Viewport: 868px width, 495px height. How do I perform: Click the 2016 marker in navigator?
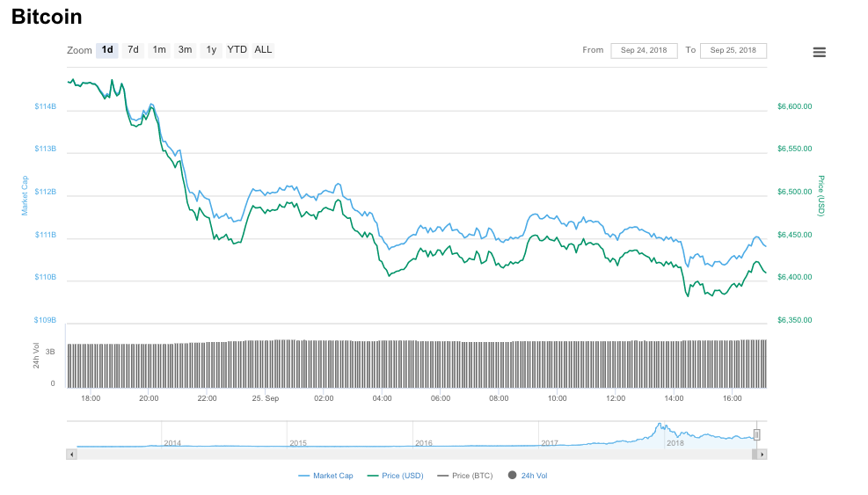point(424,443)
